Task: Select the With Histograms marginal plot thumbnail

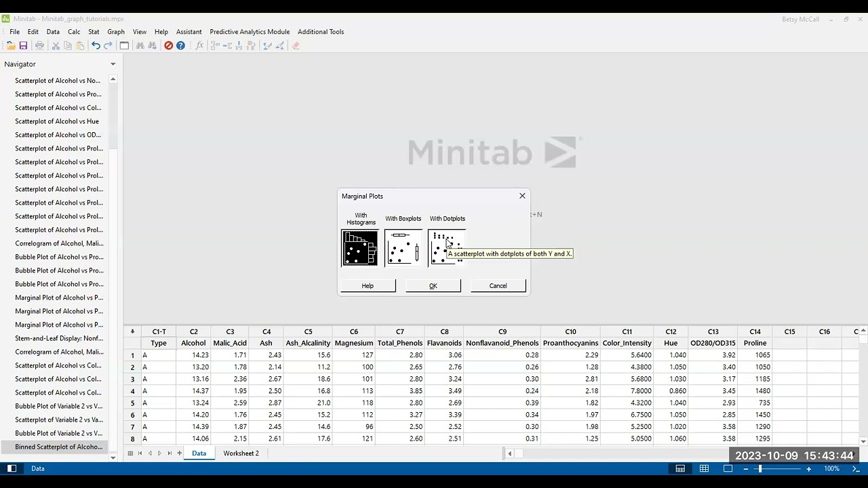Action: tap(360, 248)
